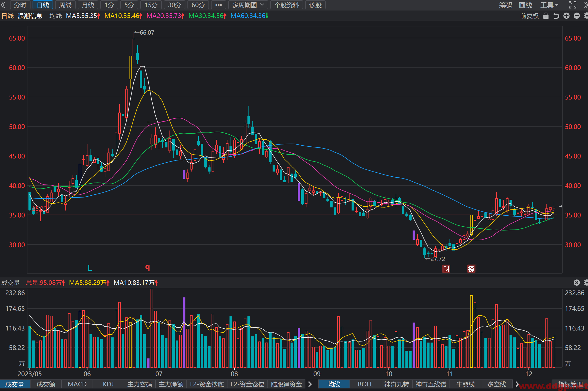Viewport: 588px width, 391px height.
Task: Collapse panel with double left chevron
Action: (x=3, y=5)
